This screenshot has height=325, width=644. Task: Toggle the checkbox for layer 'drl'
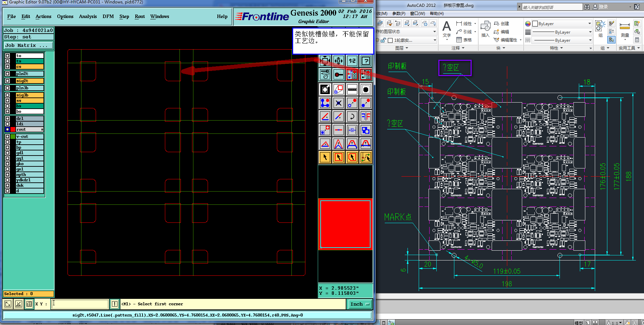[x=7, y=119]
